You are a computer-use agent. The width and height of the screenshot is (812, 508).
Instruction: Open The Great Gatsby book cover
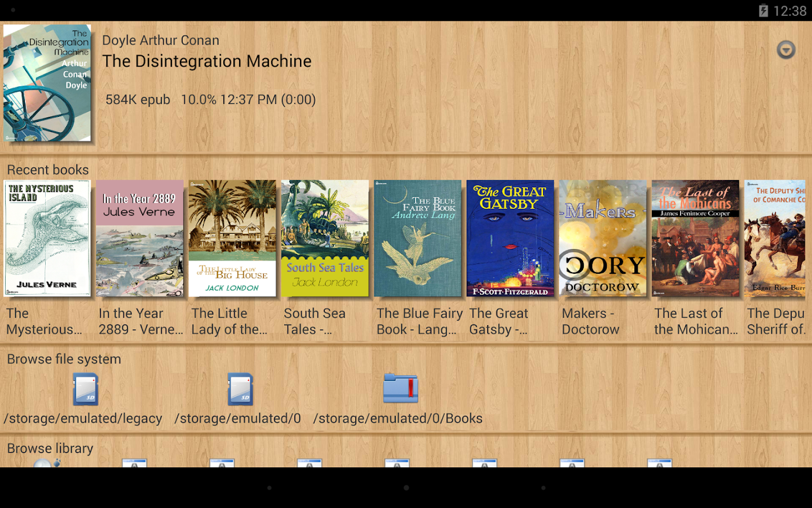click(x=510, y=238)
